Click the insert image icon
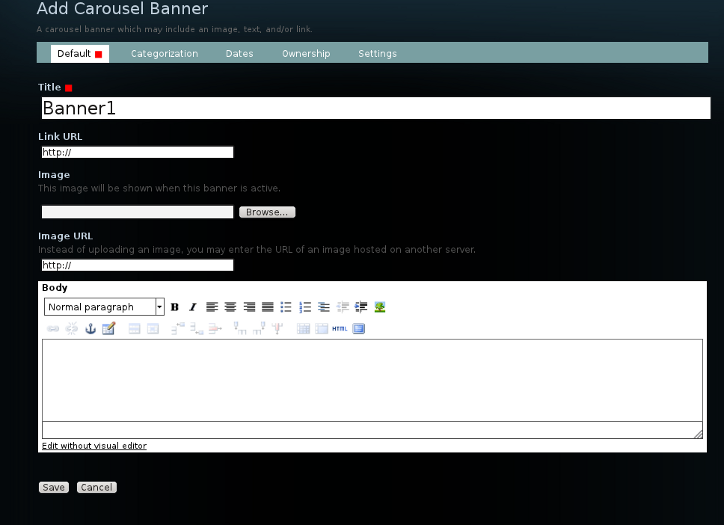The height and width of the screenshot is (525, 724). tap(380, 307)
